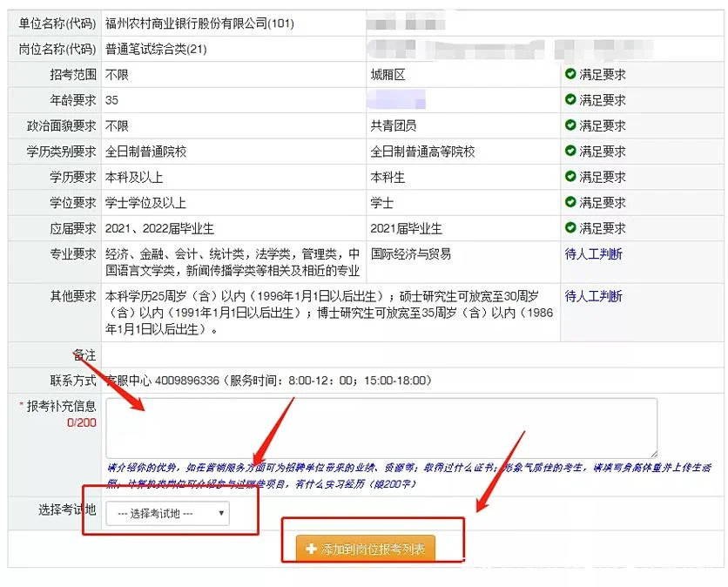The width and height of the screenshot is (728, 587).
Task: Click the blue italic hint under textarea
Action: click(x=408, y=476)
